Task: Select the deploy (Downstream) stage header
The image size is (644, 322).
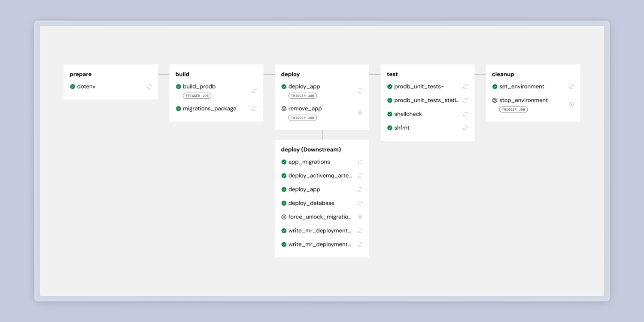Action: pyautogui.click(x=311, y=150)
